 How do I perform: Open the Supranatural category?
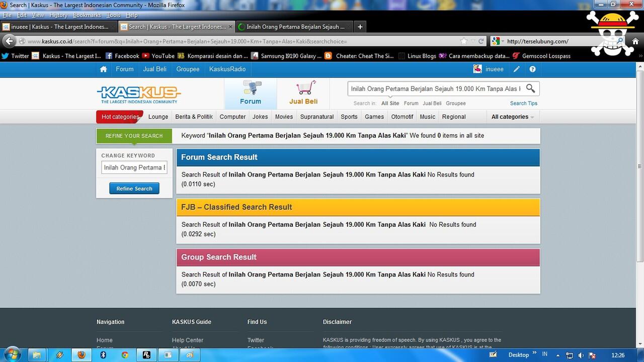tap(317, 117)
